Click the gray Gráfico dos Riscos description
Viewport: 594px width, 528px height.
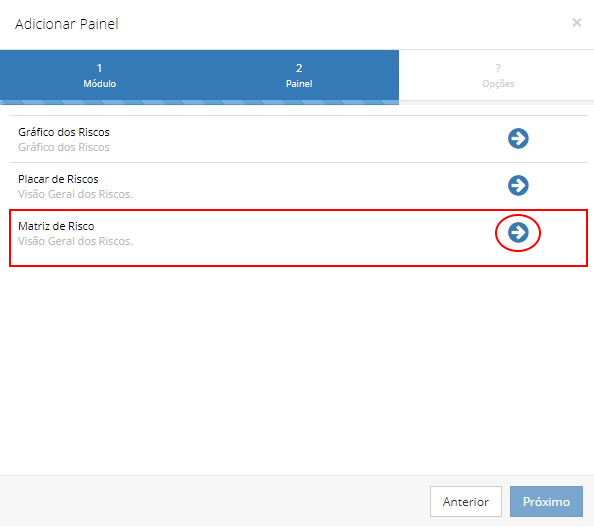point(64,147)
